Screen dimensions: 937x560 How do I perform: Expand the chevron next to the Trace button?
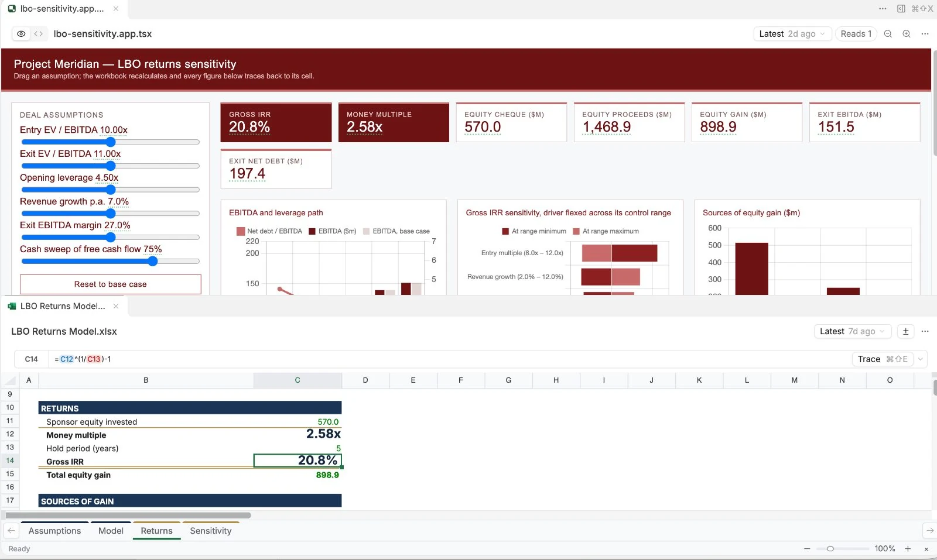tap(920, 359)
